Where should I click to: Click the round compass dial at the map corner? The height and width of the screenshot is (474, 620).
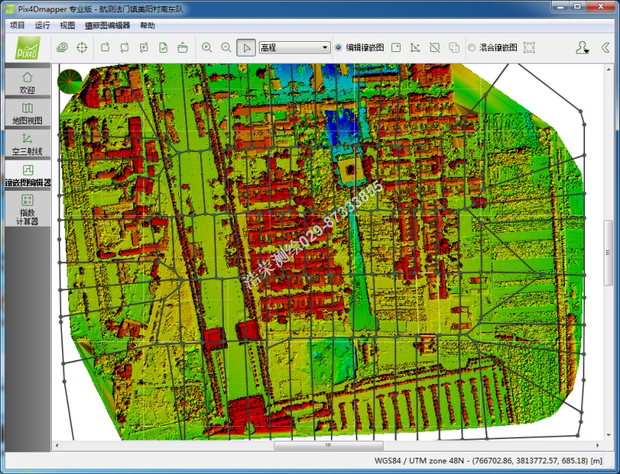[70, 81]
